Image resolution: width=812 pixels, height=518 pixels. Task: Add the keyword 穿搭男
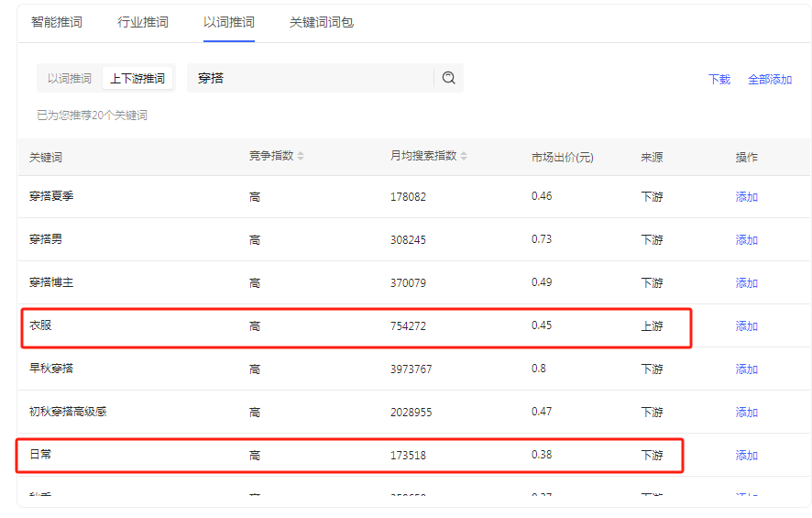tap(746, 240)
